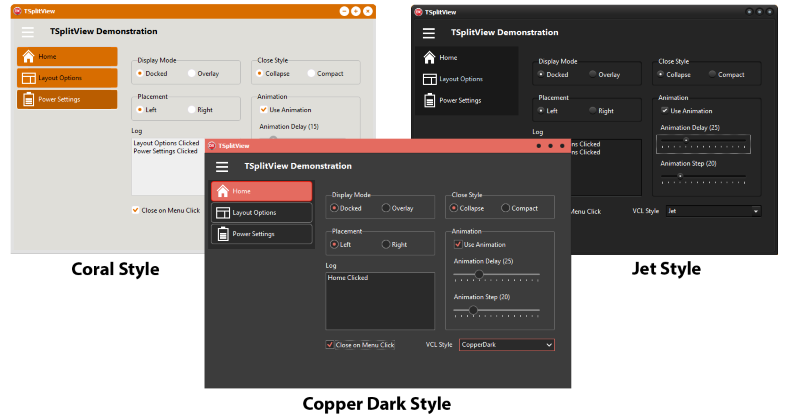Click the Layout Options icon in the CopperDark window
The image size is (785, 420).
222,212
